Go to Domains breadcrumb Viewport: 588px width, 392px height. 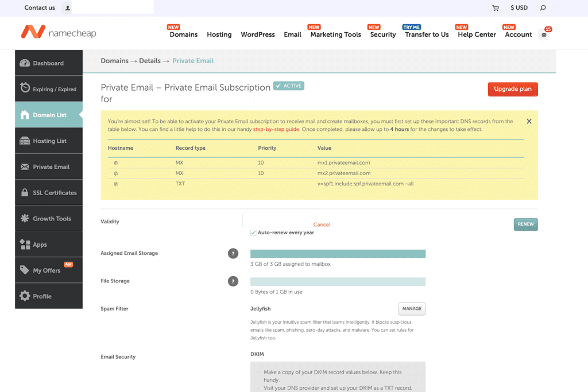click(x=114, y=61)
